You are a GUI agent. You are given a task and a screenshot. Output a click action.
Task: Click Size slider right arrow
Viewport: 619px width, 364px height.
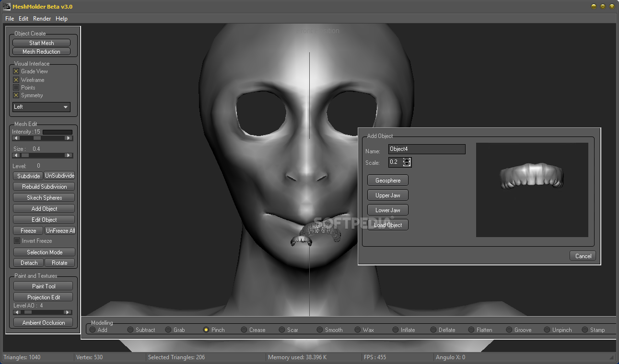point(68,155)
